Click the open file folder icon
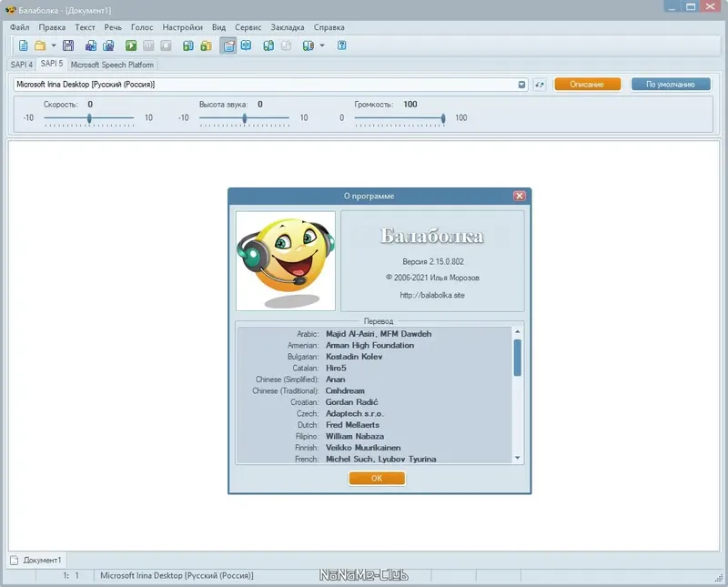 (40, 46)
